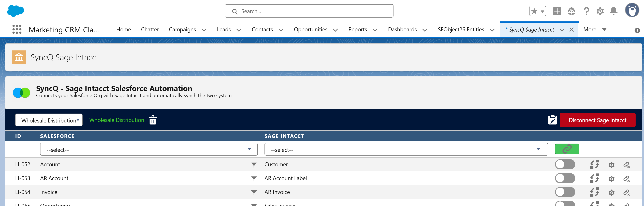This screenshot has height=206, width=644.
Task: Click the info icon beside More
Action: click(x=637, y=31)
